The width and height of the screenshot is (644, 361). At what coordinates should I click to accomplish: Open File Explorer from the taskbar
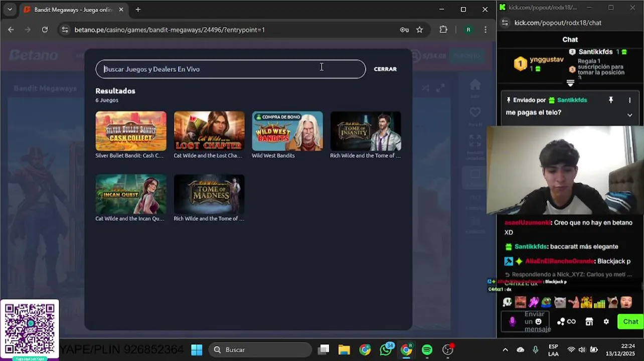(x=344, y=349)
